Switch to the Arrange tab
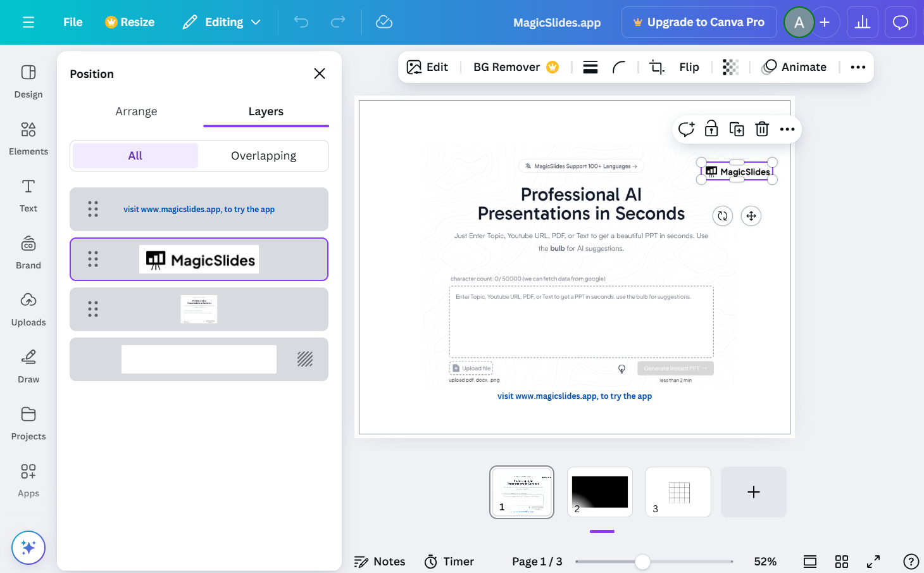The width and height of the screenshot is (924, 573). [136, 111]
